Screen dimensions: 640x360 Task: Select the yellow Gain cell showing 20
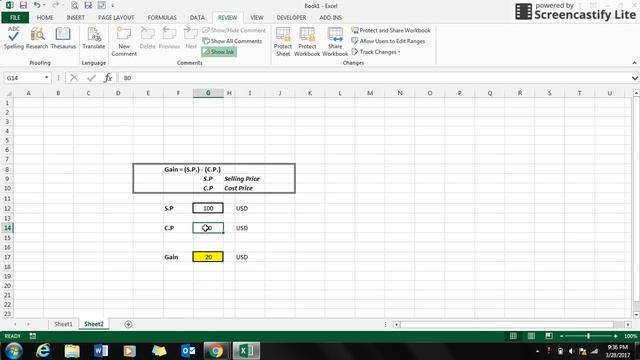(208, 257)
